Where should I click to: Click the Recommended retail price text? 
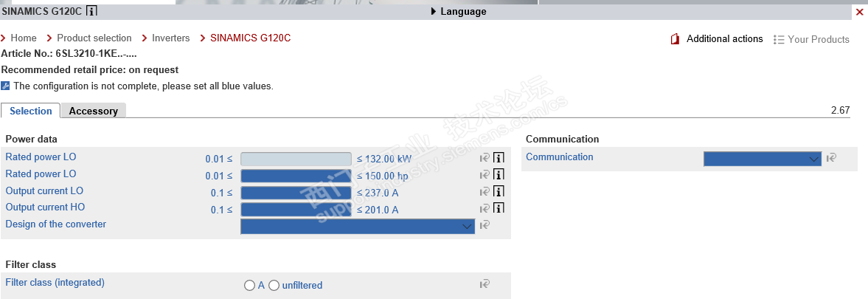pos(90,70)
